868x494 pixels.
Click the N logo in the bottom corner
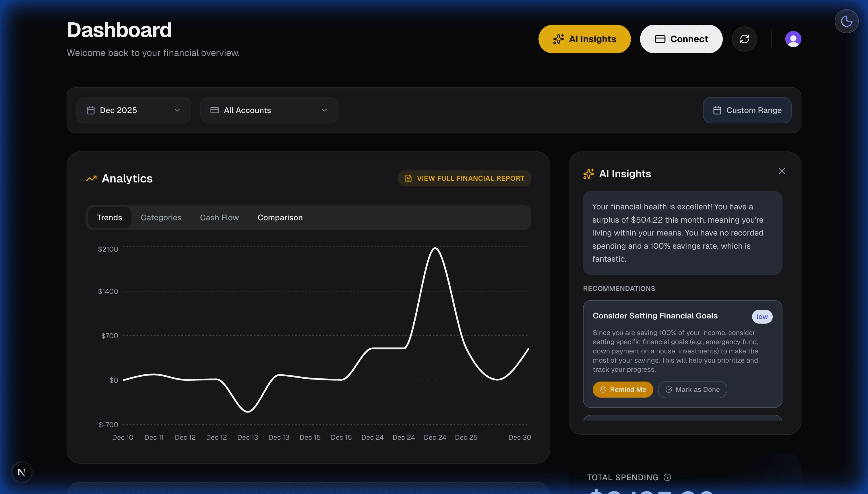point(22,472)
